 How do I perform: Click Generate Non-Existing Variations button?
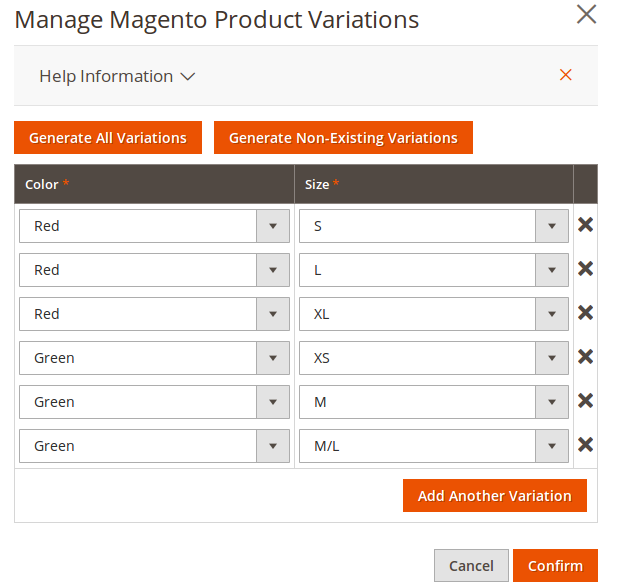point(343,137)
